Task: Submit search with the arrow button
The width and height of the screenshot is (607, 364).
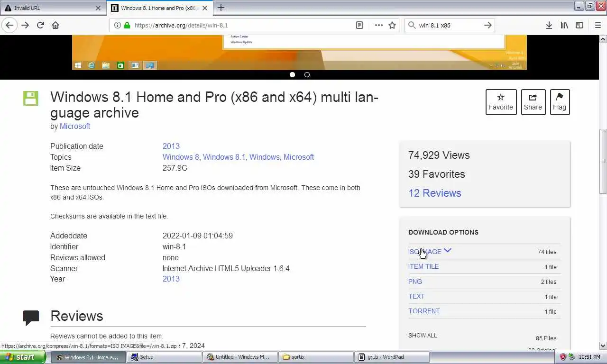Action: pyautogui.click(x=488, y=25)
